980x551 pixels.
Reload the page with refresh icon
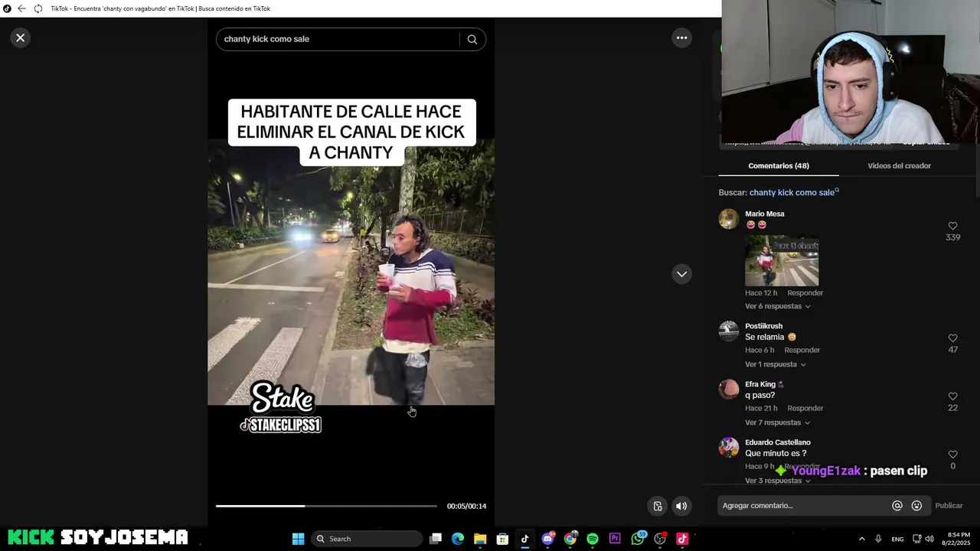pyautogui.click(x=38, y=8)
